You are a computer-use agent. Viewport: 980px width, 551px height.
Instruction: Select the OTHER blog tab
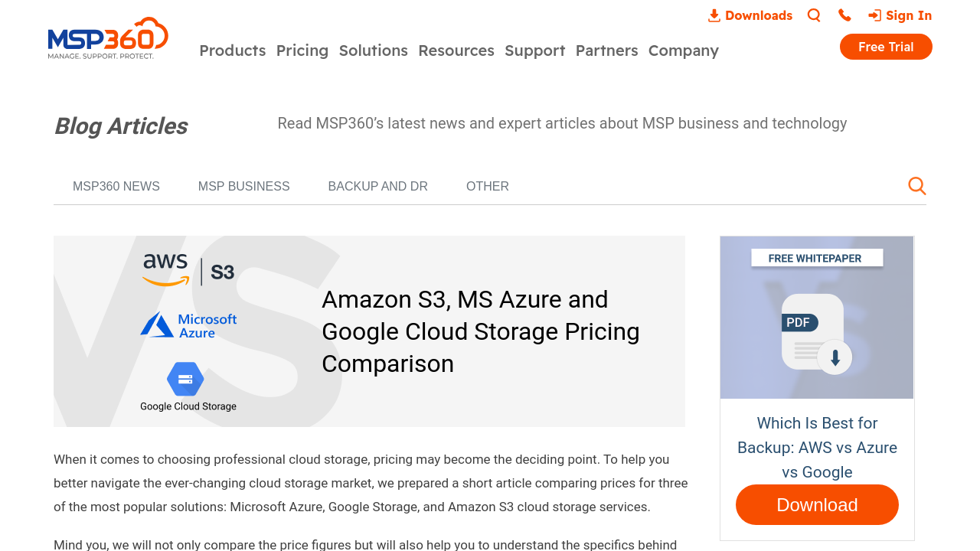pyautogui.click(x=488, y=187)
